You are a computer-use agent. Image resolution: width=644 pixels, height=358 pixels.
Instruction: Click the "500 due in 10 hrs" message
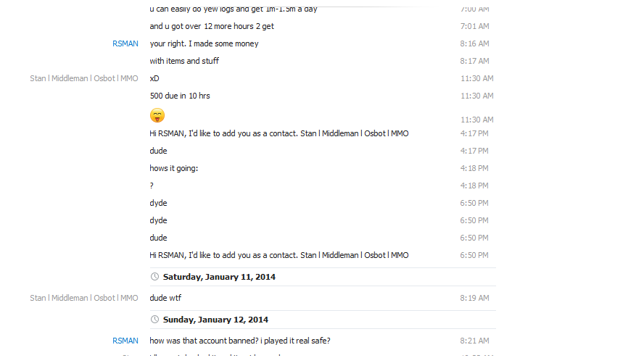[x=180, y=96]
